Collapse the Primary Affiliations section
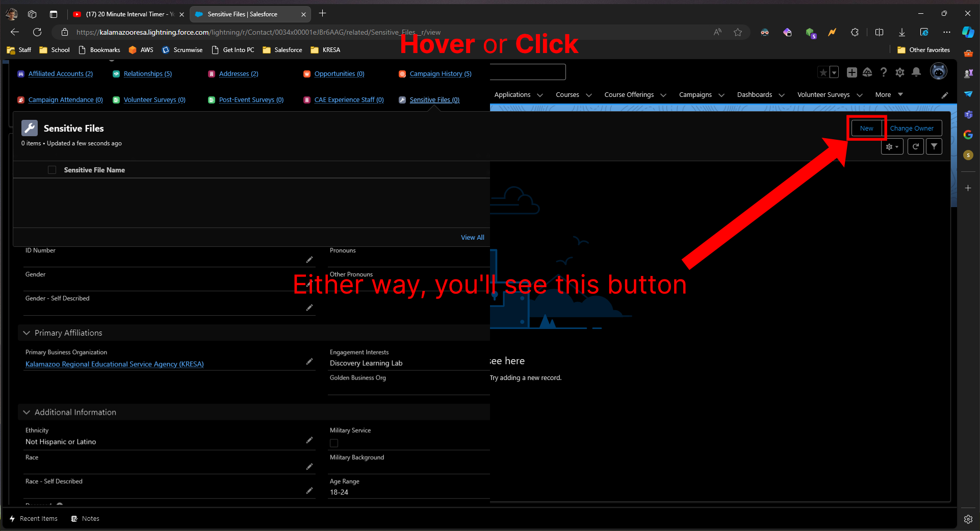 coord(27,333)
